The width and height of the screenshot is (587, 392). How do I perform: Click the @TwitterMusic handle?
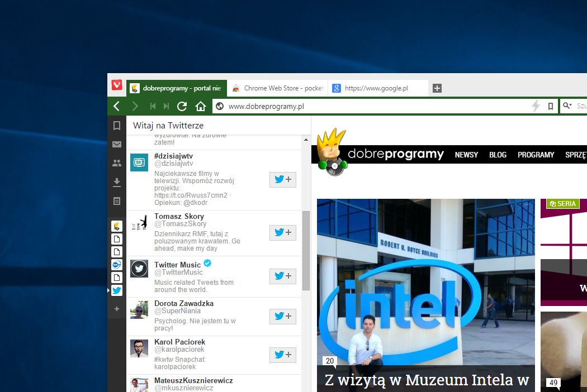pos(178,273)
